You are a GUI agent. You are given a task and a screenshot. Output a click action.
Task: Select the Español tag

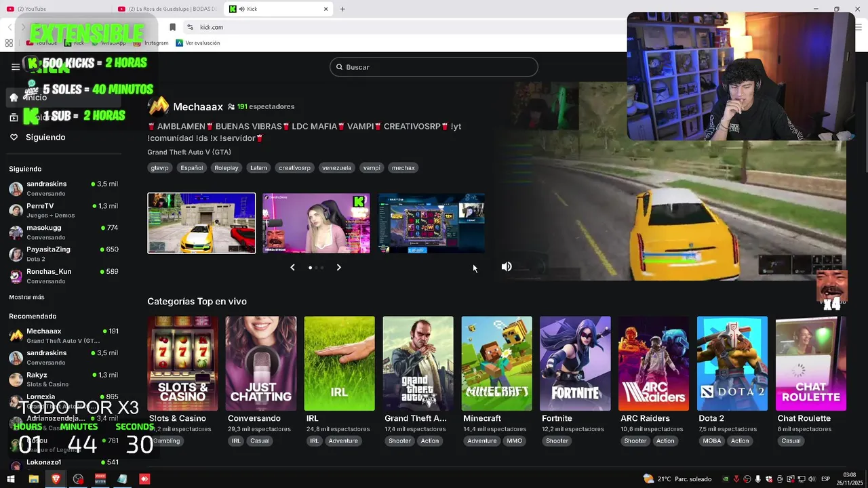point(192,168)
